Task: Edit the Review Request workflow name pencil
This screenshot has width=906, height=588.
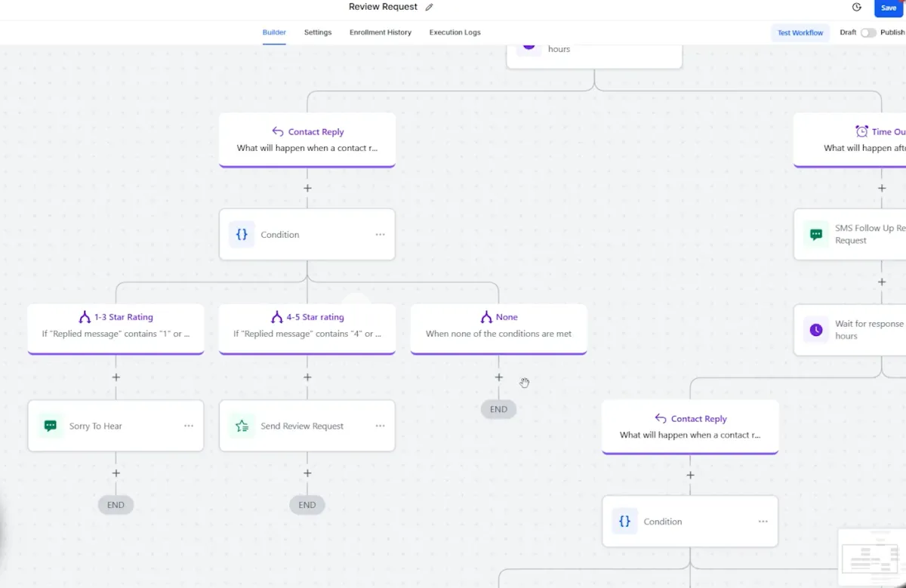Action: [x=430, y=8]
